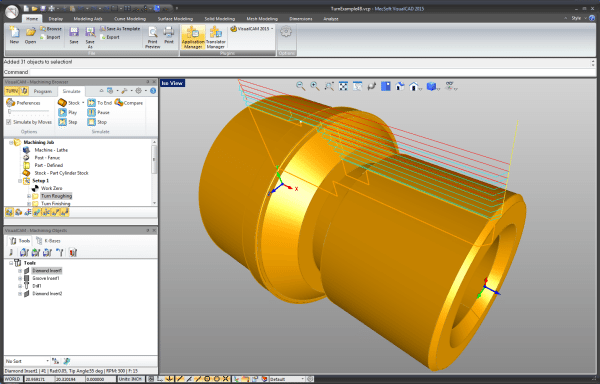Screen dimensions: 600x384
Task: Toggle the Simulate by Moves checkbox
Action: pos(8,122)
